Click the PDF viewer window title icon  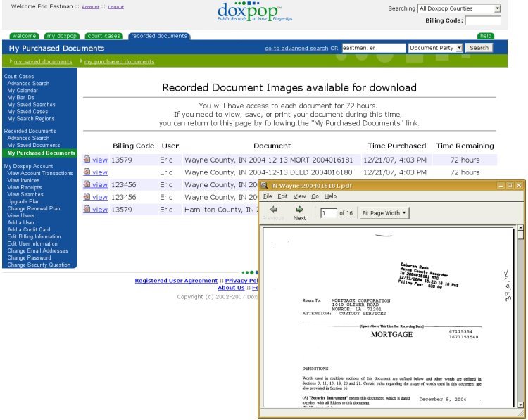(x=265, y=185)
